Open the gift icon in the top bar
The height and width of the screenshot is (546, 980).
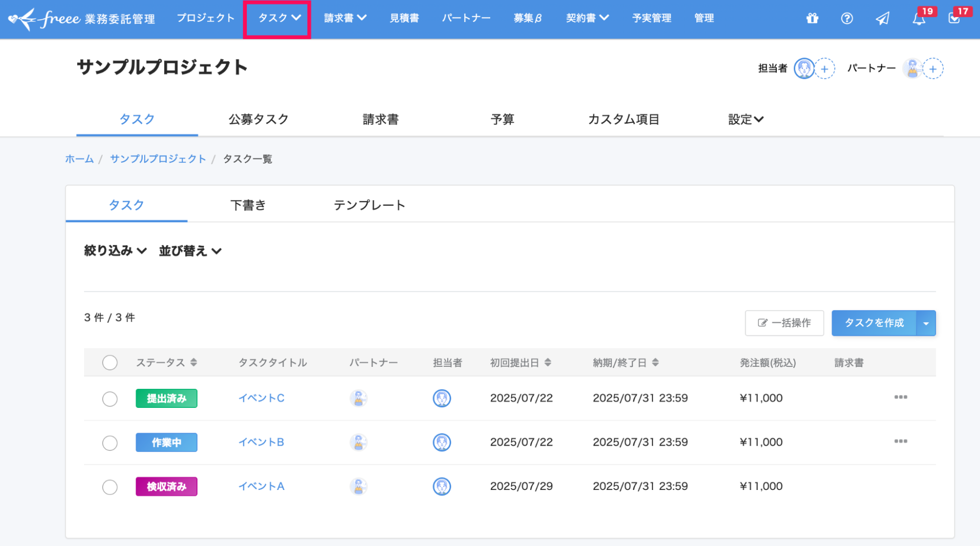coord(812,19)
